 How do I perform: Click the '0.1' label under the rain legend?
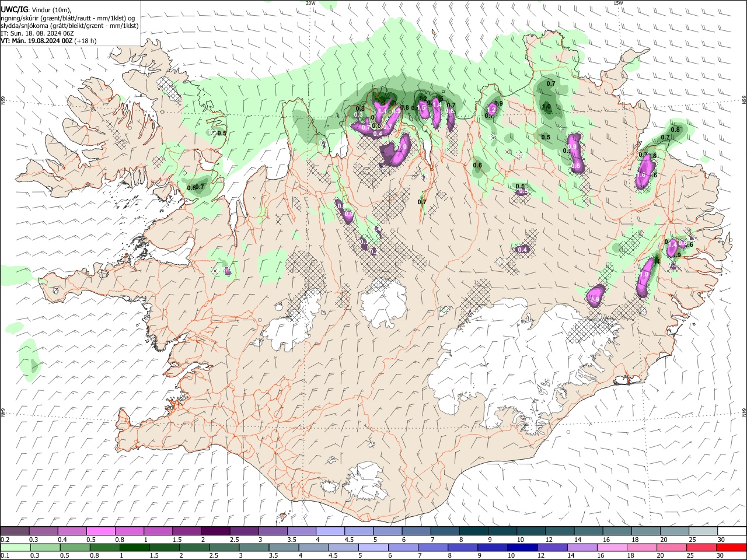click(5, 555)
